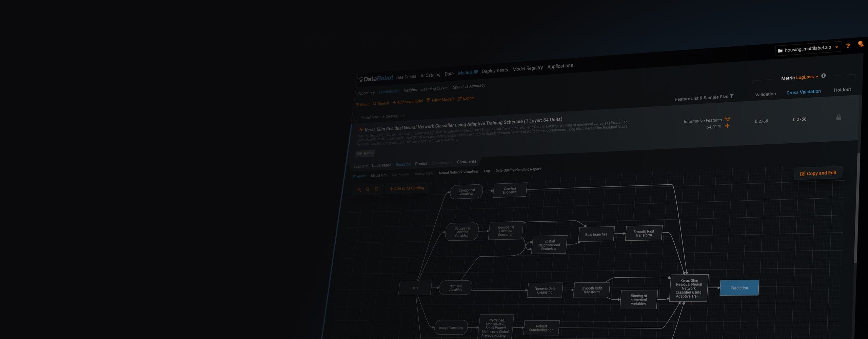Image resolution: width=868 pixels, height=339 pixels.
Task: Open the AI Catalog tab
Action: pyautogui.click(x=430, y=75)
